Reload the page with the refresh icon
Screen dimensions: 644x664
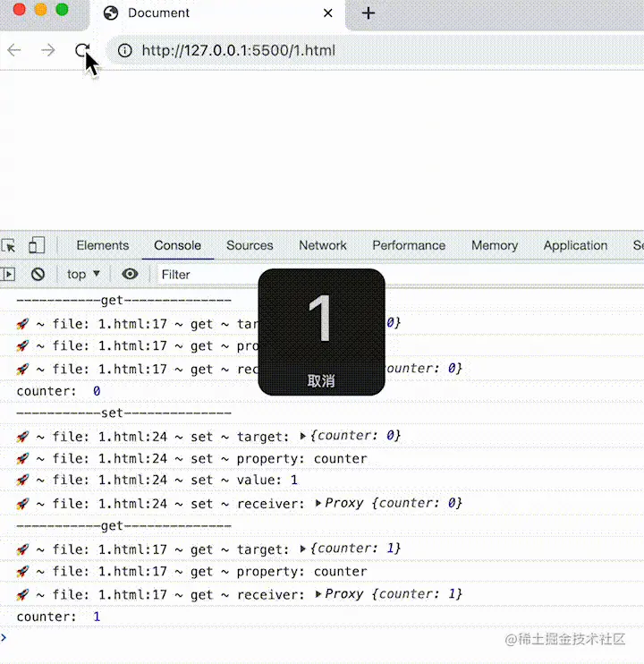tap(82, 50)
